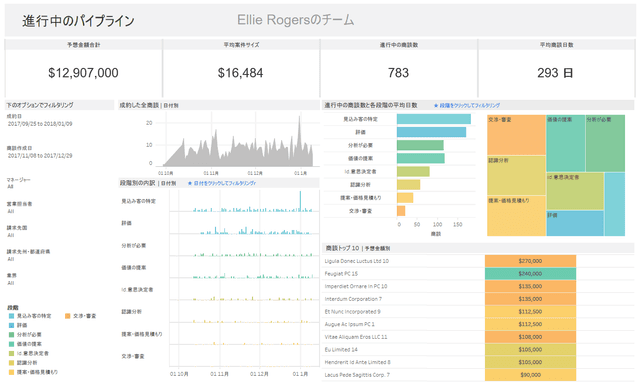640x387 pixels.
Task: Click the 段階をクリックしてフィルタリング hint link
Action: (x=467, y=105)
